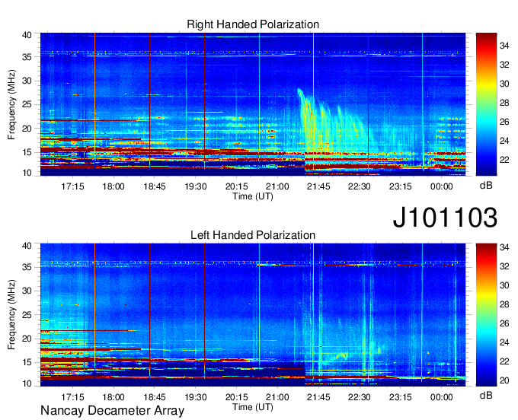Click the 24 dB value on lower colorbar
Viewport: 518px width, 420px height.
point(504,342)
